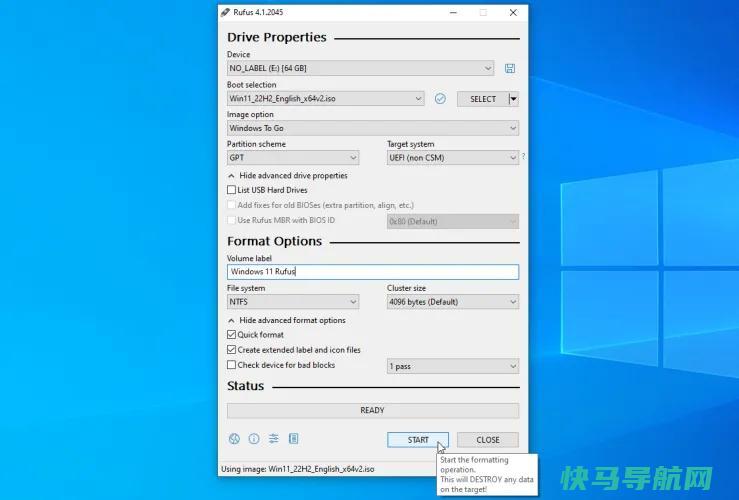Toggle Use Rufus MBR with BIOS ID

coord(231,220)
